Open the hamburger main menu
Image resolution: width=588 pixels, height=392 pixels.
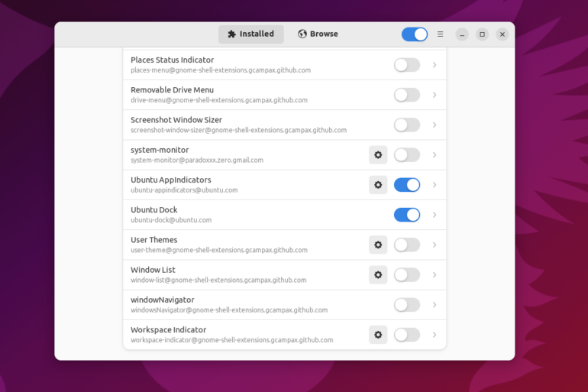coord(441,34)
